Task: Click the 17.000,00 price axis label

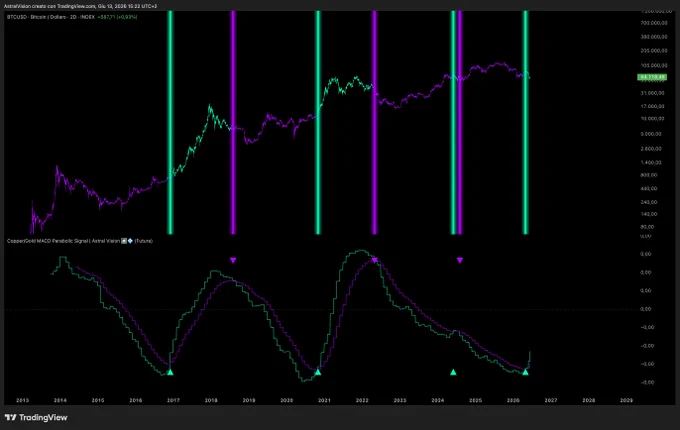Action: click(x=652, y=106)
